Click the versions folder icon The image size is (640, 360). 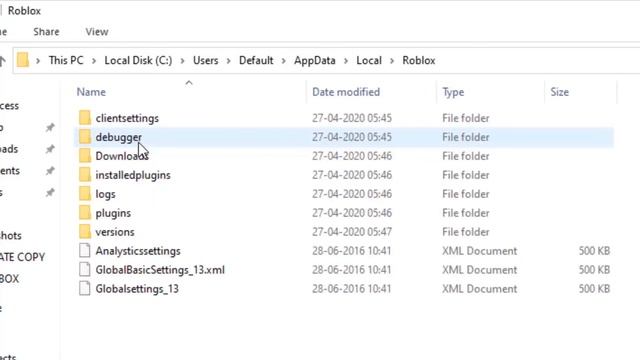85,232
